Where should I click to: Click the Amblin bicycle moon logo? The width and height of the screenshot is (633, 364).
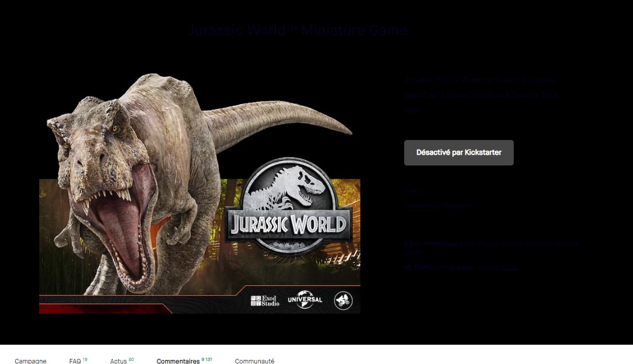point(343,300)
